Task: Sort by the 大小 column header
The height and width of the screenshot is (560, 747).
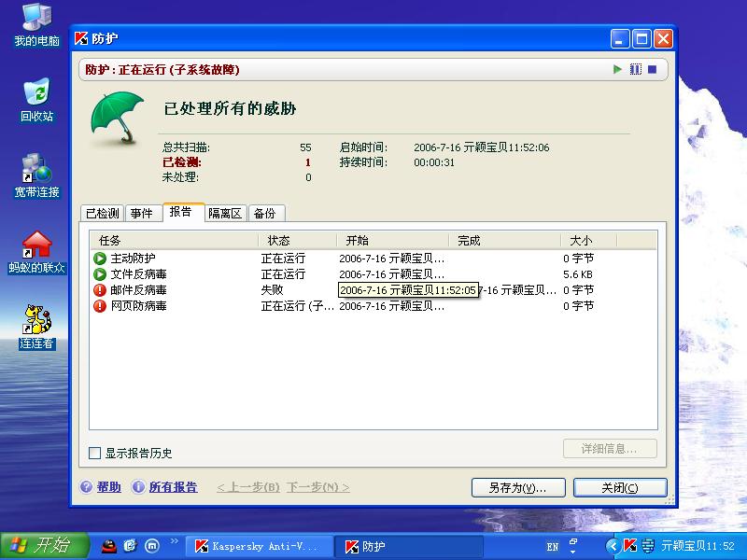Action: pyautogui.click(x=588, y=241)
